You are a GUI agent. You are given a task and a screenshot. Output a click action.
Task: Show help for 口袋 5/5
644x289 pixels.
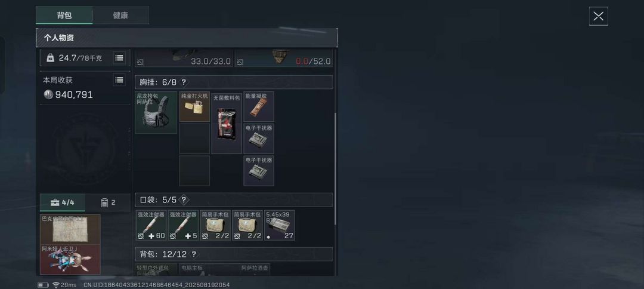coord(184,200)
